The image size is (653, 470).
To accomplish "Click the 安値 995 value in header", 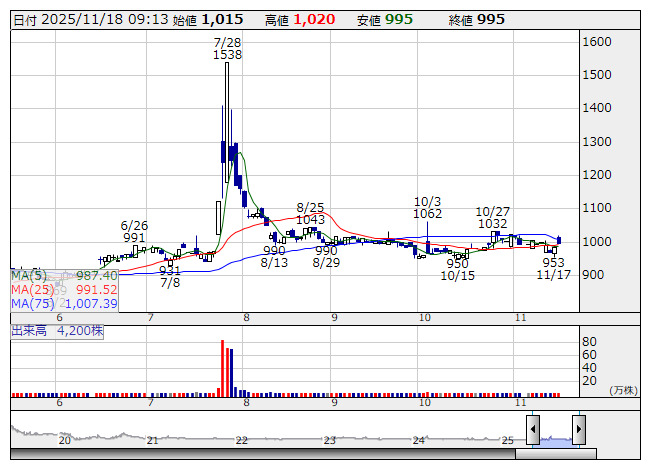I will (400, 19).
